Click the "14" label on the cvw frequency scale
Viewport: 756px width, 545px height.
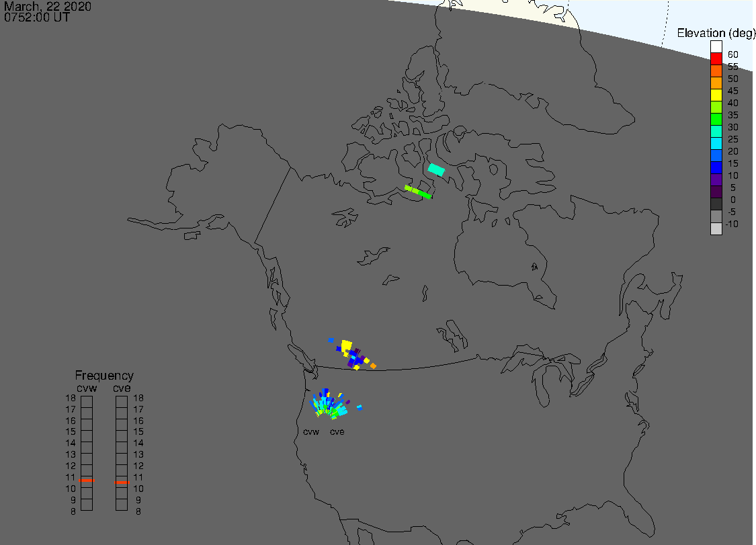click(x=71, y=443)
